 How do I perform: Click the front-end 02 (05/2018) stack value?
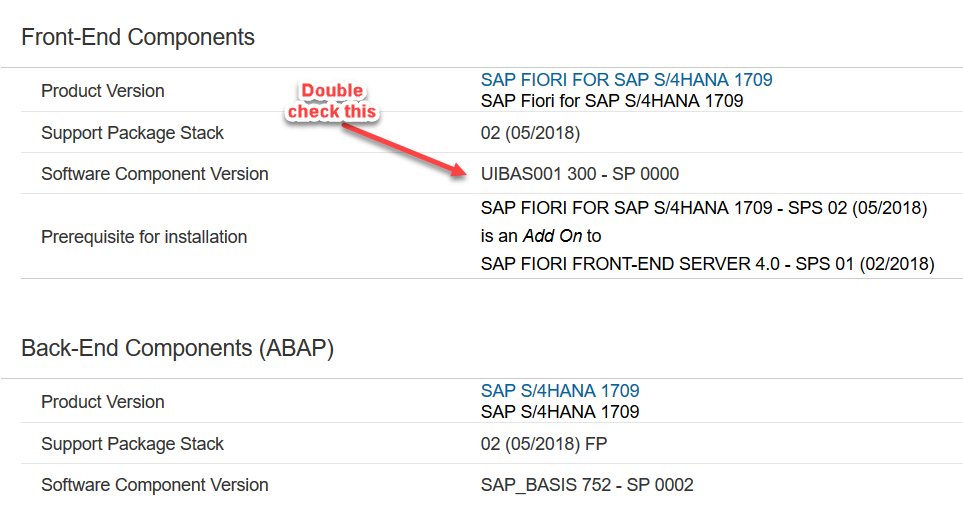click(x=531, y=133)
